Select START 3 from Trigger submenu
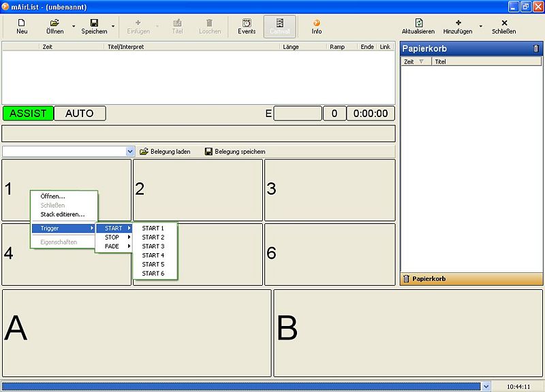This screenshot has width=545, height=392. coord(153,246)
